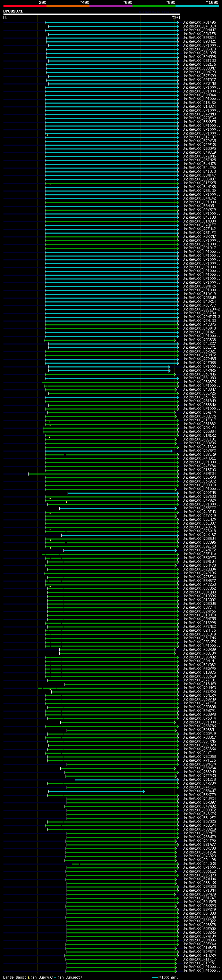This screenshot has height=980, width=222.
Task: Click the UniRef100_Q9SA73 entry
Action: pos(199,49)
